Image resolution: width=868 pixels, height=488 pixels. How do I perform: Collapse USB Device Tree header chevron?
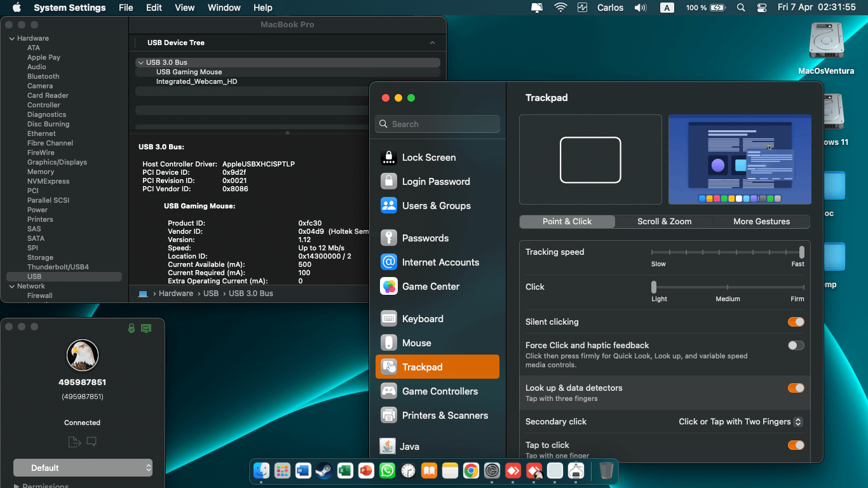coord(433,43)
